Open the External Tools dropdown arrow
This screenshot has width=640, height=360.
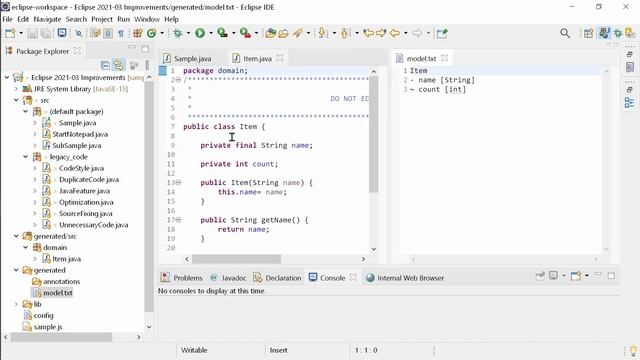256,33
